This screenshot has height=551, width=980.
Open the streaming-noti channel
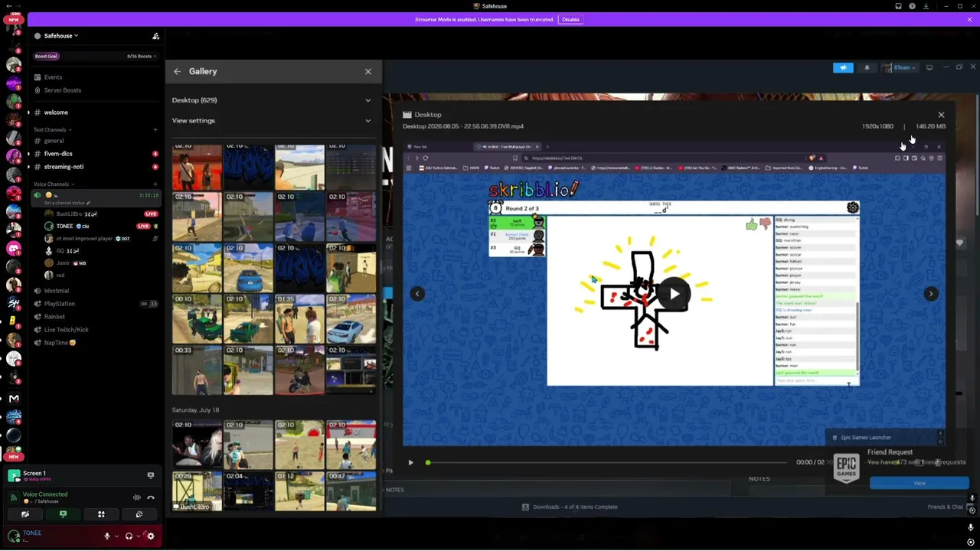pyautogui.click(x=64, y=167)
